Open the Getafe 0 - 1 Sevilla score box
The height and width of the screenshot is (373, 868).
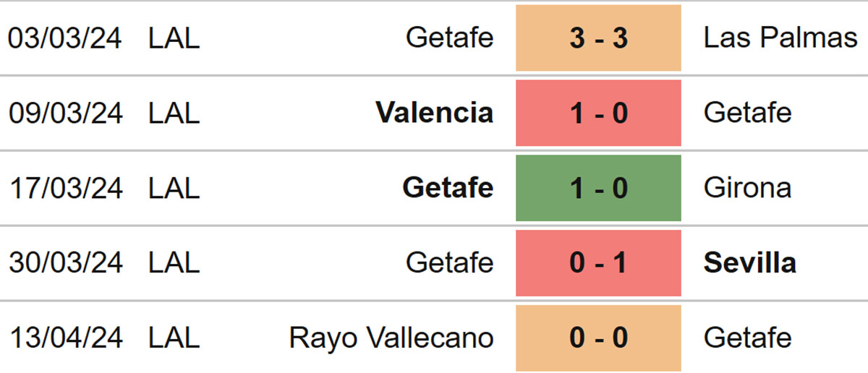tap(598, 263)
